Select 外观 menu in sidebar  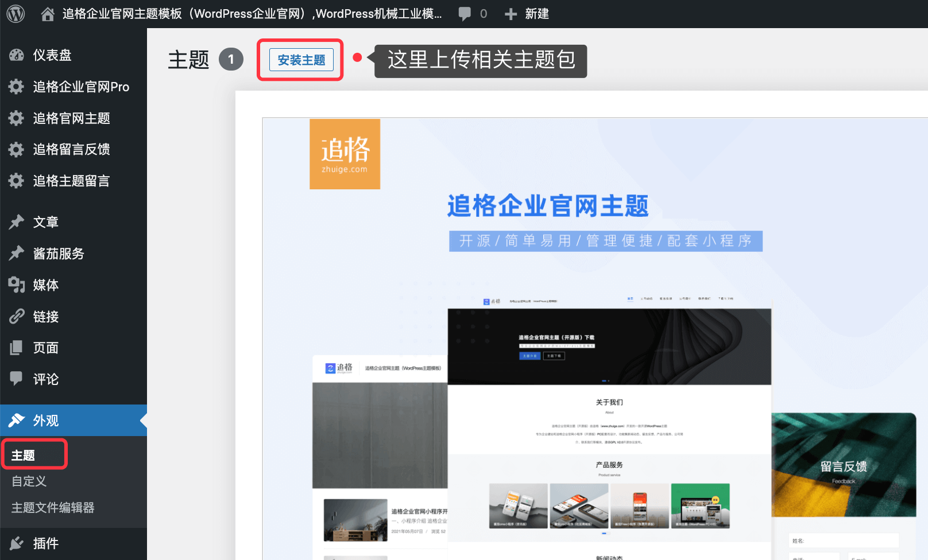(x=74, y=421)
